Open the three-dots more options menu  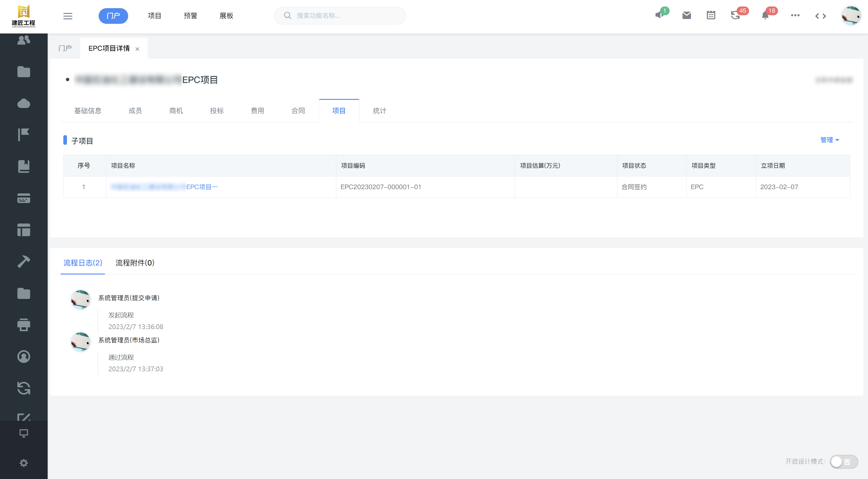pos(795,15)
